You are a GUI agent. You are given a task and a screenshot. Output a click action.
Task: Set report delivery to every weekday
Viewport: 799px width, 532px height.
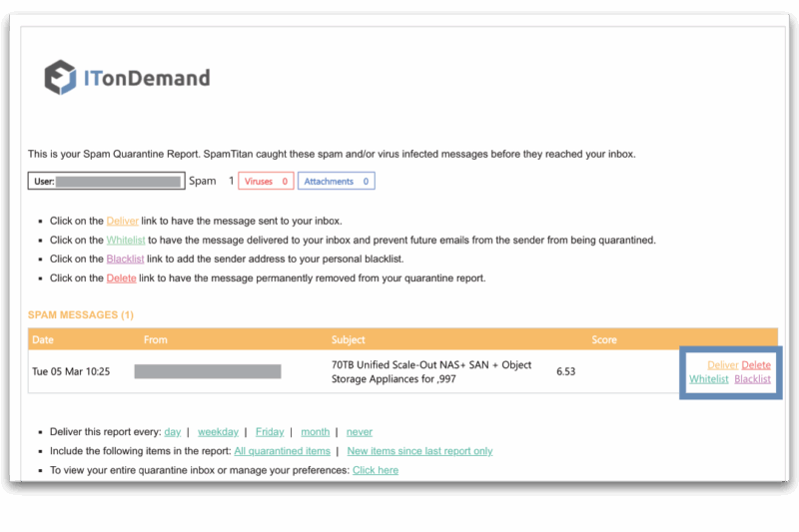[218, 432]
